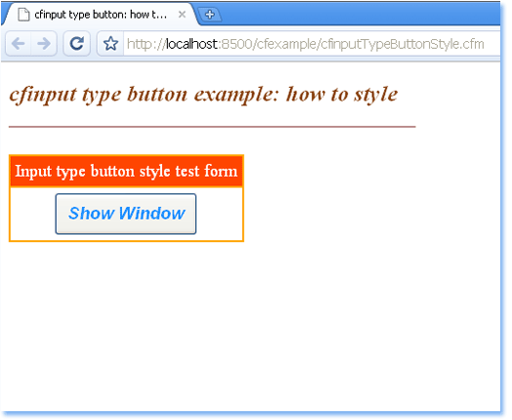Viewport: 512px width, 420px height.
Task: Reload the current page
Action: coord(77,44)
